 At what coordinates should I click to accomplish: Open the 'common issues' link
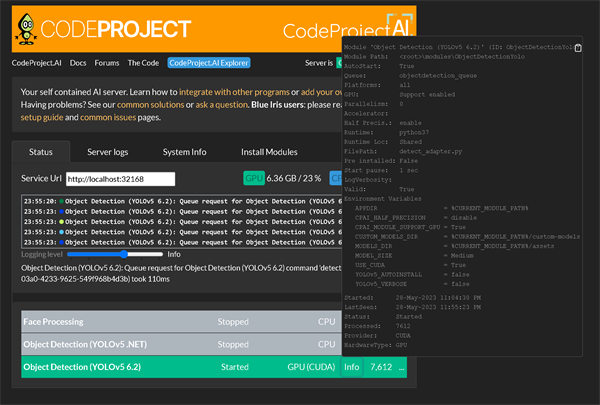(x=108, y=117)
